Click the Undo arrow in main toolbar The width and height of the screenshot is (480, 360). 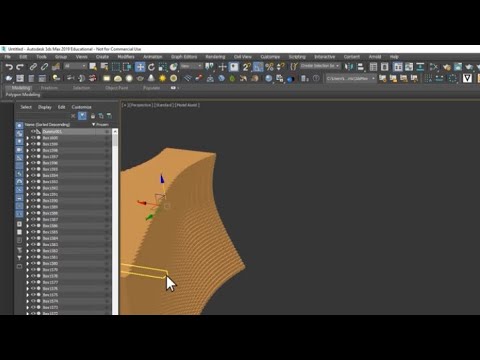click(x=9, y=67)
